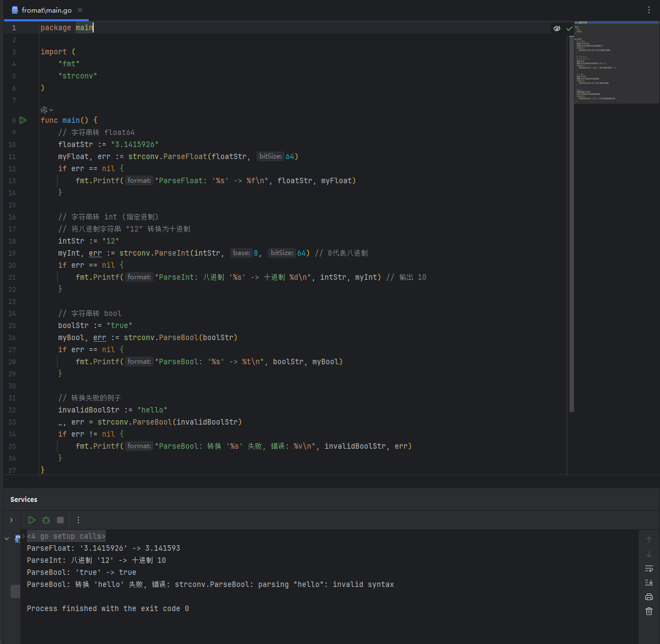Screen dimensions: 660x644
Task: Click the format hint on line 35
Action: pyautogui.click(x=139, y=446)
